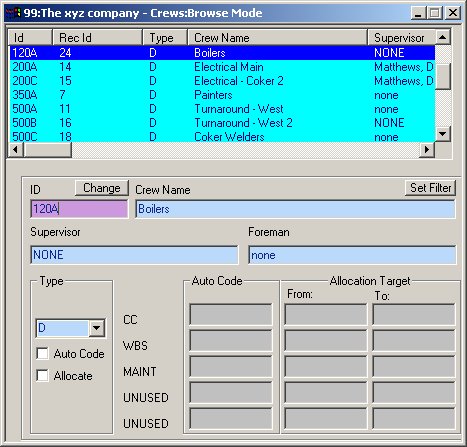Click the Set Filter button

[x=430, y=188]
